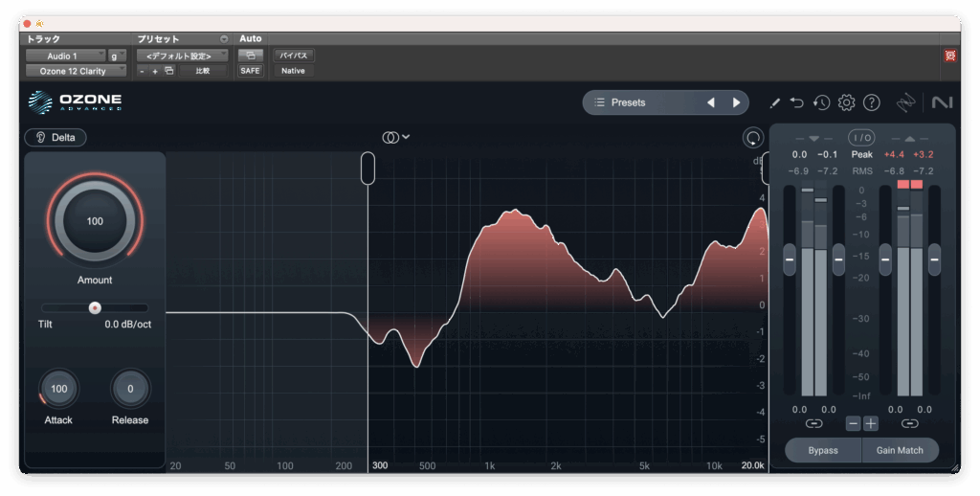
Task: Open the undo history clock icon
Action: pyautogui.click(x=821, y=102)
